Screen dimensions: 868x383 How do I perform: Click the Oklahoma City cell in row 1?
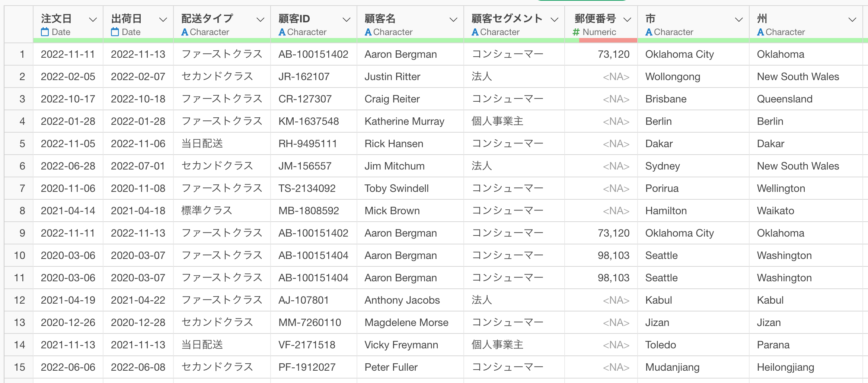(x=679, y=54)
